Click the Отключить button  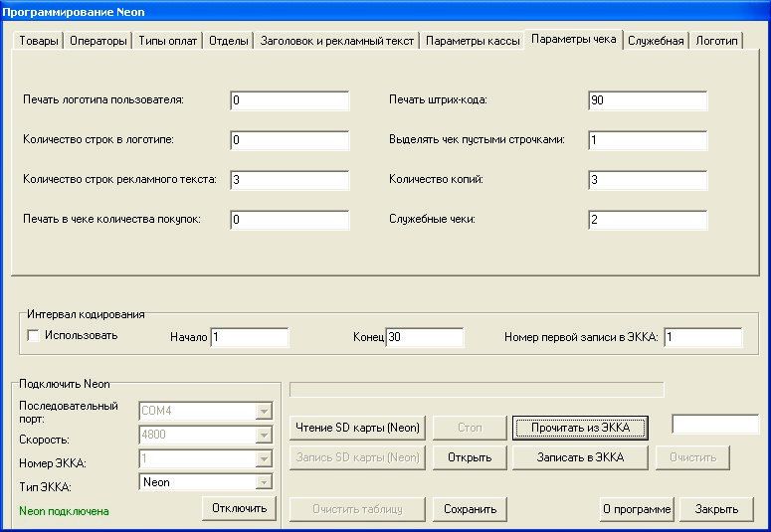(x=239, y=508)
